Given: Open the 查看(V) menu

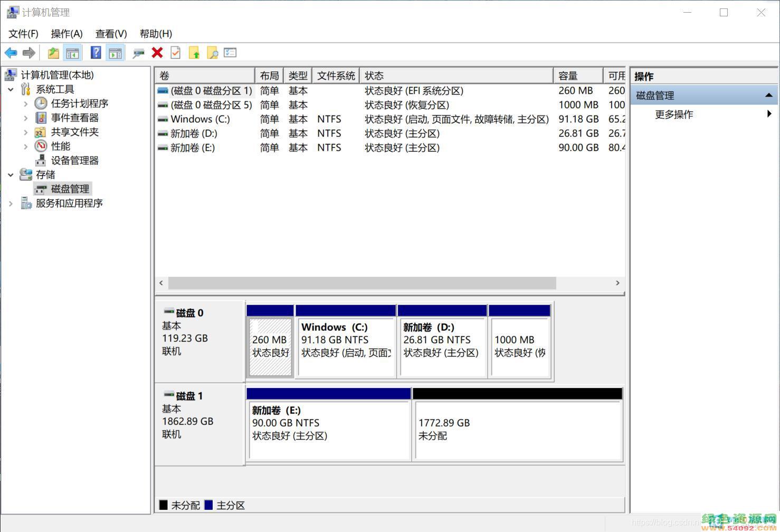Looking at the screenshot, I should click(111, 34).
